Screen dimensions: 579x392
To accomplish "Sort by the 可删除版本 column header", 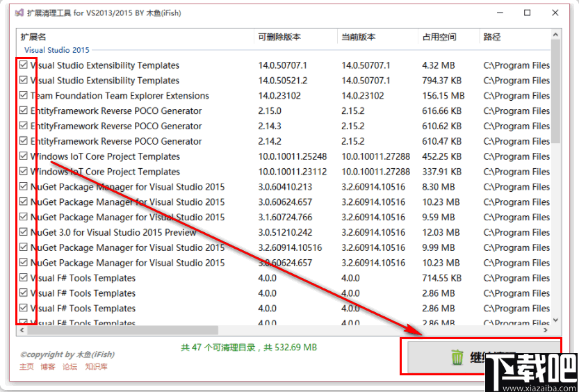I will click(x=296, y=37).
